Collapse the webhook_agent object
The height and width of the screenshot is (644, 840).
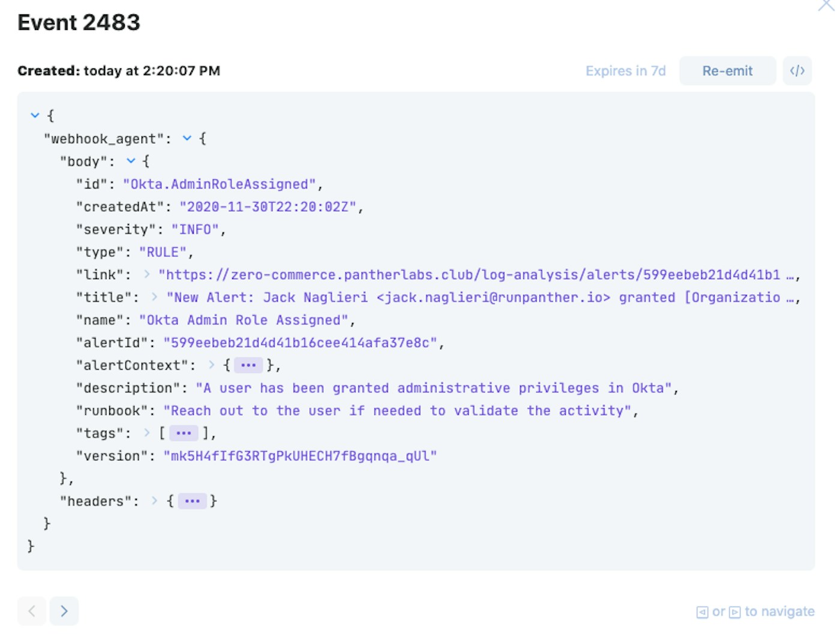[x=187, y=139]
